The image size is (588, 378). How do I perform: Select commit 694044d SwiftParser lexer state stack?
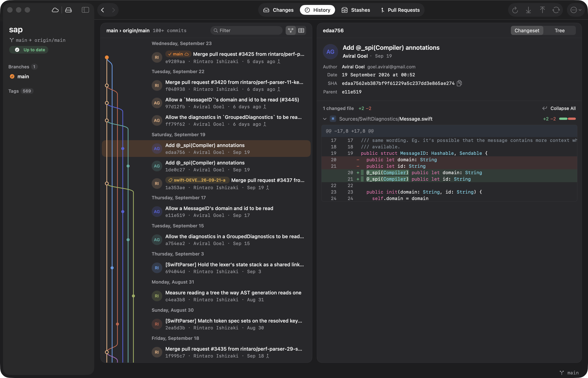pyautogui.click(x=206, y=268)
